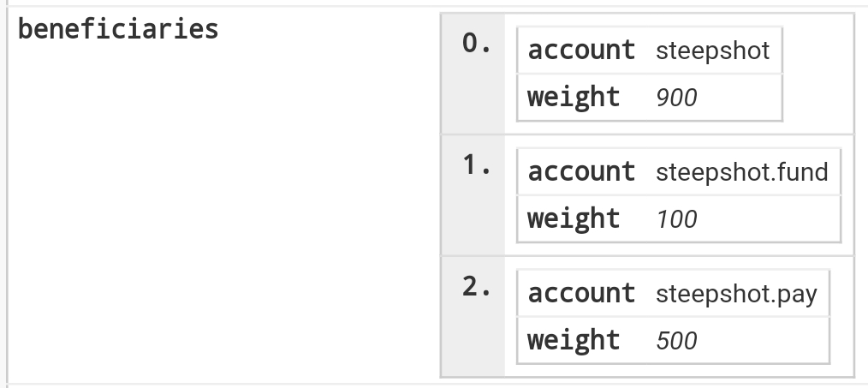Click weight label beside value 100
This screenshot has width=868, height=388.
pos(574,219)
